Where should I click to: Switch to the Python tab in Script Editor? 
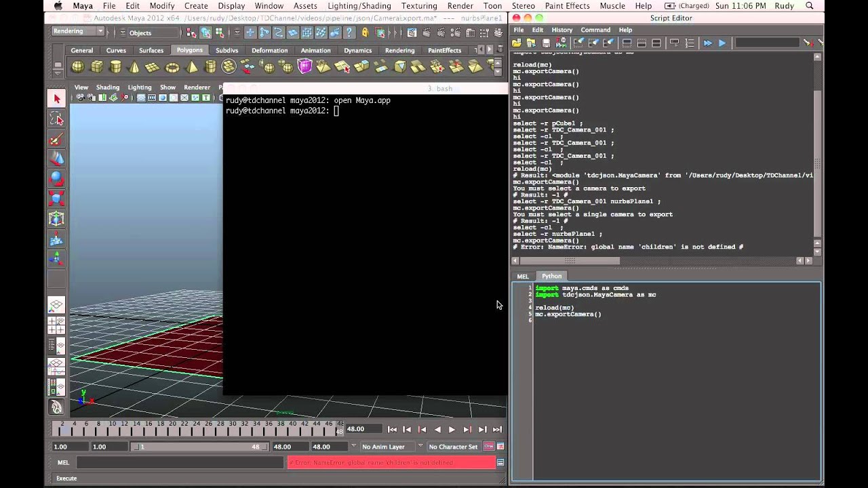[x=551, y=276]
